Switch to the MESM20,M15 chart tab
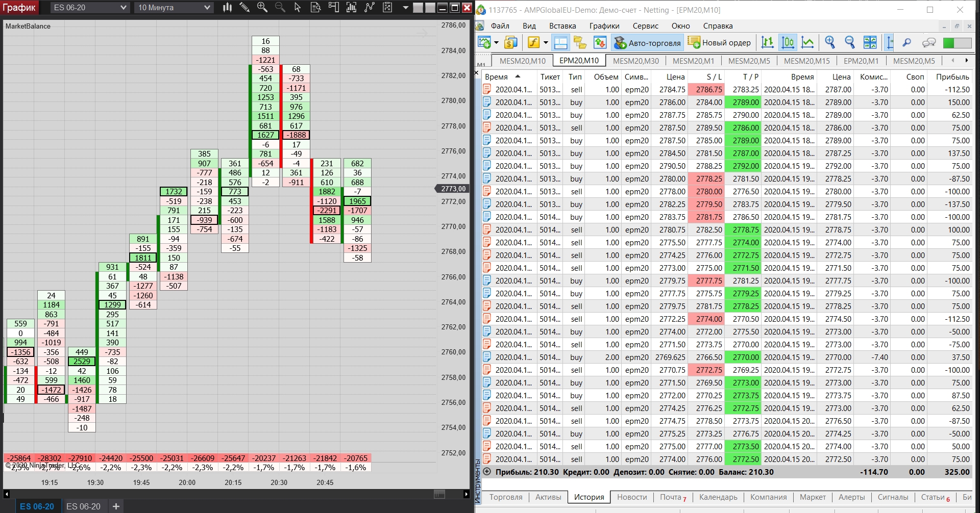 tap(807, 61)
